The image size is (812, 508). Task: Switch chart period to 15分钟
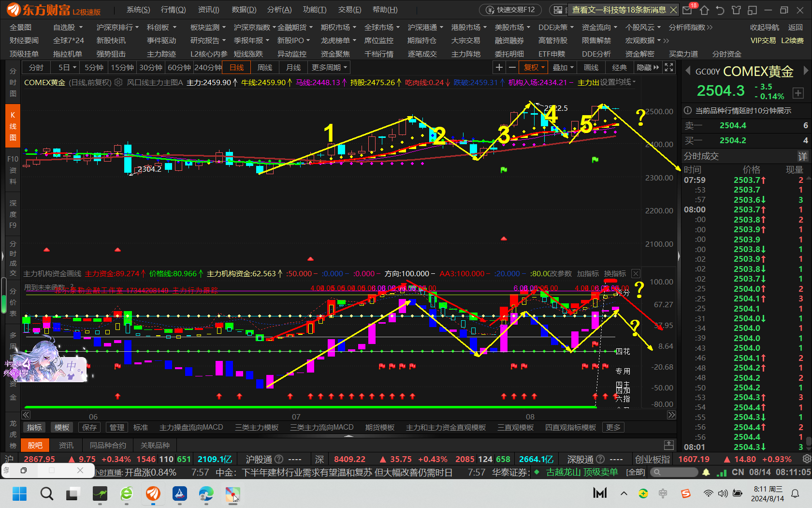tap(122, 68)
